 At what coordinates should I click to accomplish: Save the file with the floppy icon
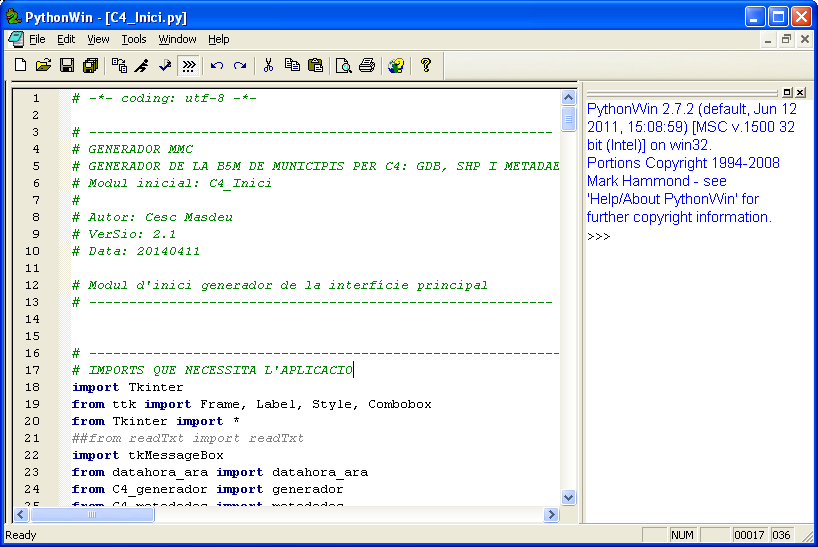(x=67, y=65)
